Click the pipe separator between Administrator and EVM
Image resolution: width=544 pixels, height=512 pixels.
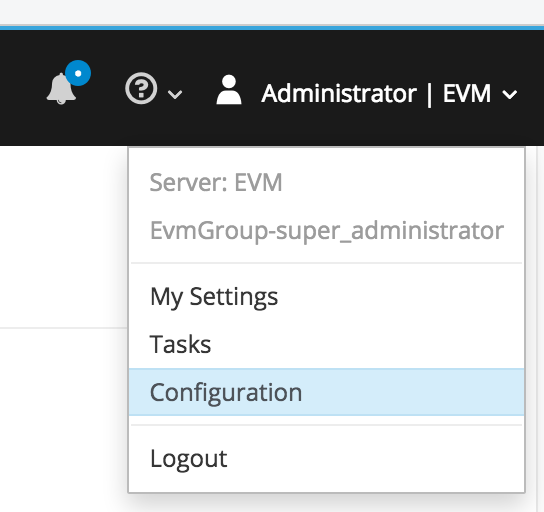[430, 94]
